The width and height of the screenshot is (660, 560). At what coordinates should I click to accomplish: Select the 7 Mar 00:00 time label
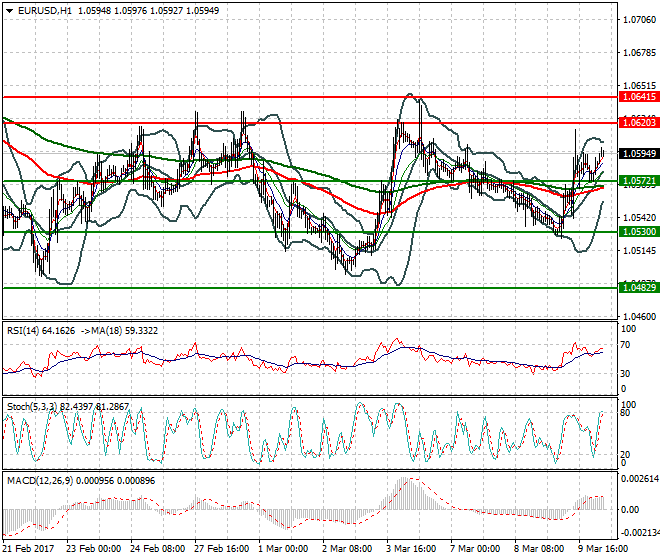(x=475, y=549)
